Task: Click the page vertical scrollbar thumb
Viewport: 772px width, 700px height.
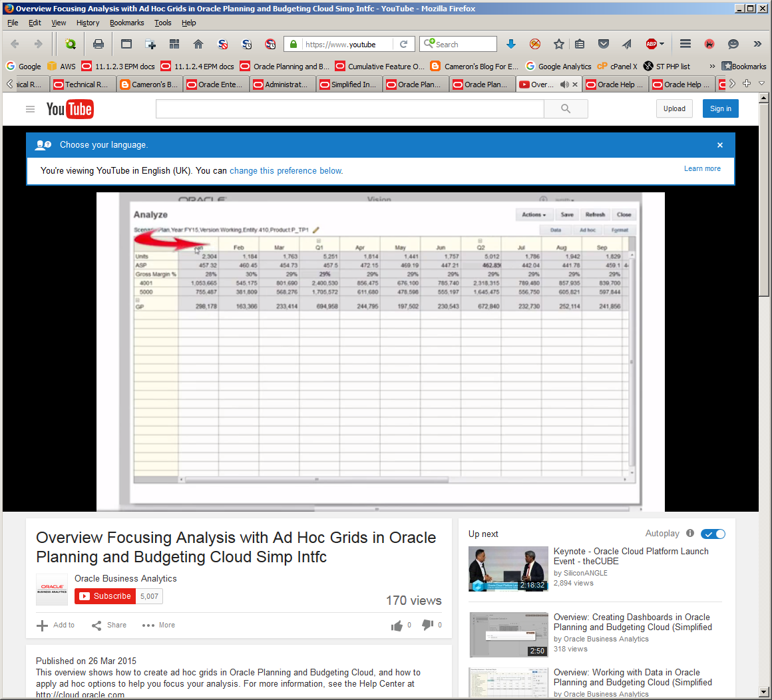Action: [763, 200]
